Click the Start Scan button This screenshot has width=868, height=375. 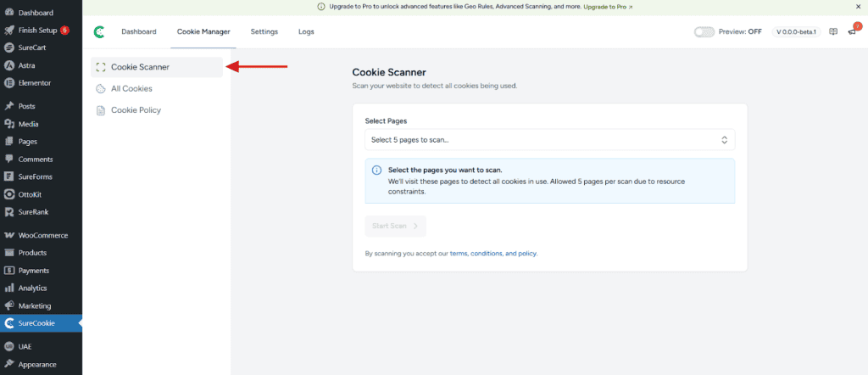(395, 226)
